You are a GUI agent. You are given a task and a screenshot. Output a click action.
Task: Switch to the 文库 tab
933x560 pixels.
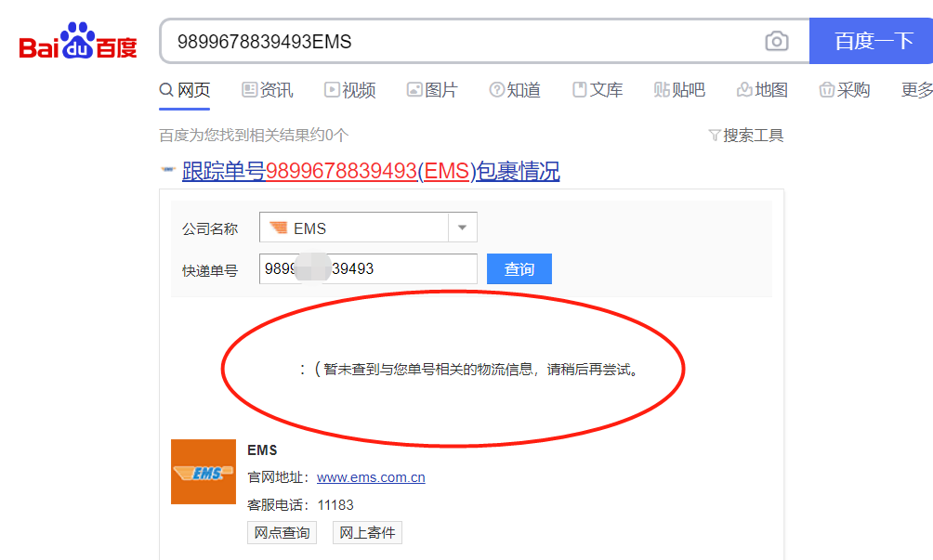point(598,90)
